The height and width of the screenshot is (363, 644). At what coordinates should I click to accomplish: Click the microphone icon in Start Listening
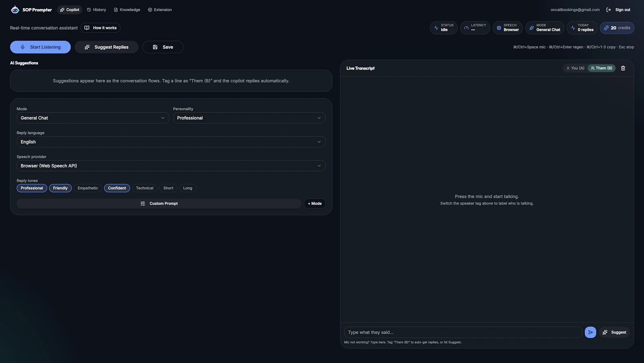click(x=23, y=47)
